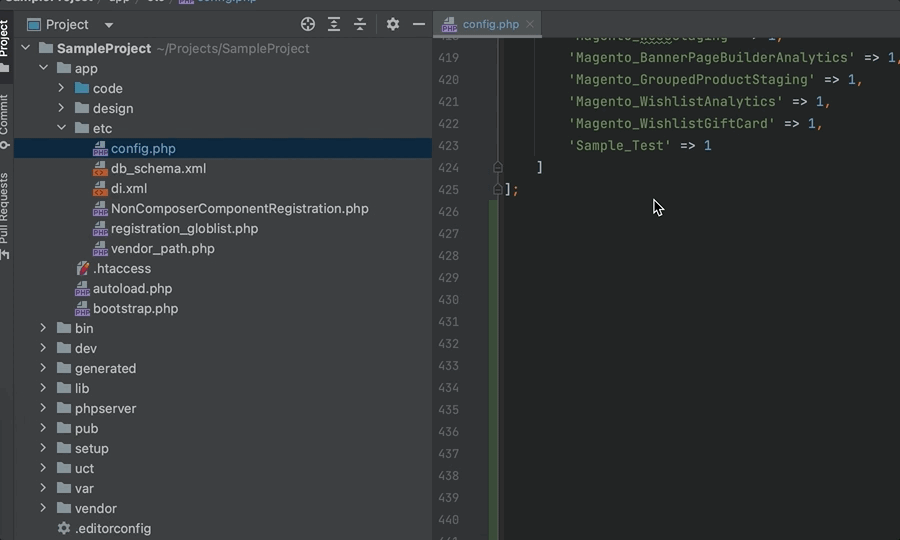The height and width of the screenshot is (540, 900).
Task: Click the 'Sample_Test' => 1 code line
Action: (639, 145)
